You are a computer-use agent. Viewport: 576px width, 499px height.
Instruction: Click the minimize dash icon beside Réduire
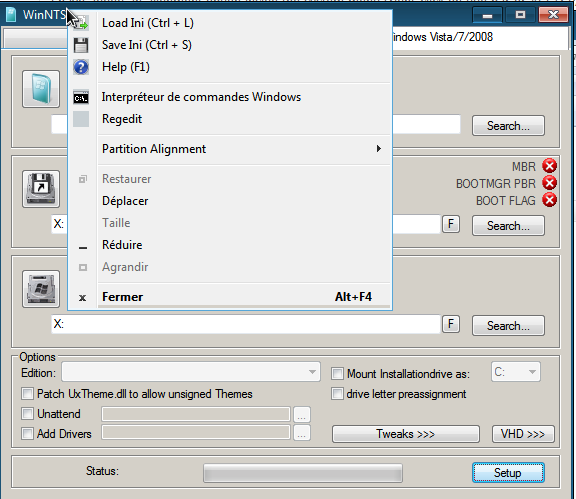tap(83, 248)
